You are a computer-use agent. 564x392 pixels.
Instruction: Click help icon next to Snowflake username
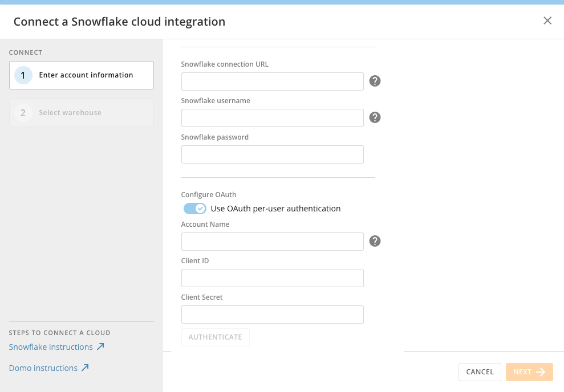coord(375,117)
